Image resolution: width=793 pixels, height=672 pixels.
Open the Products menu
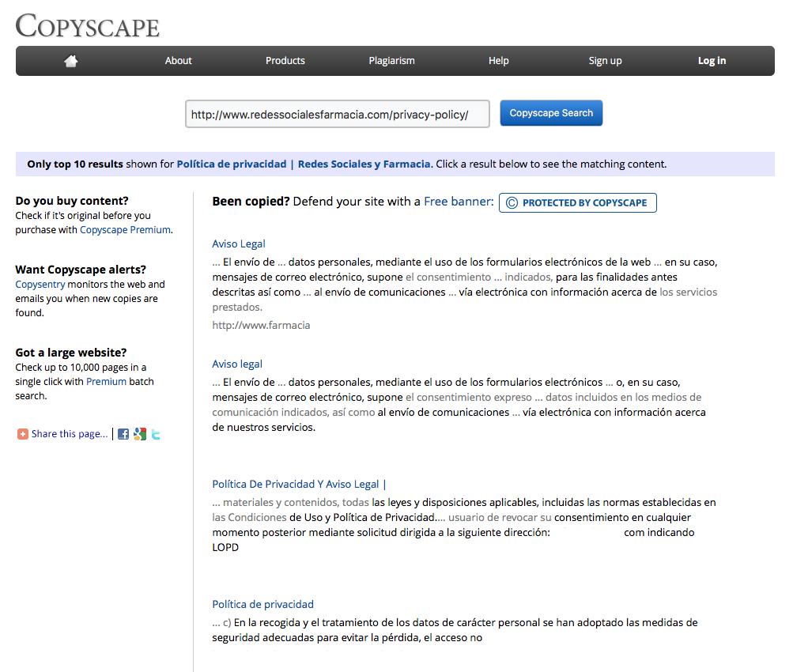click(285, 61)
